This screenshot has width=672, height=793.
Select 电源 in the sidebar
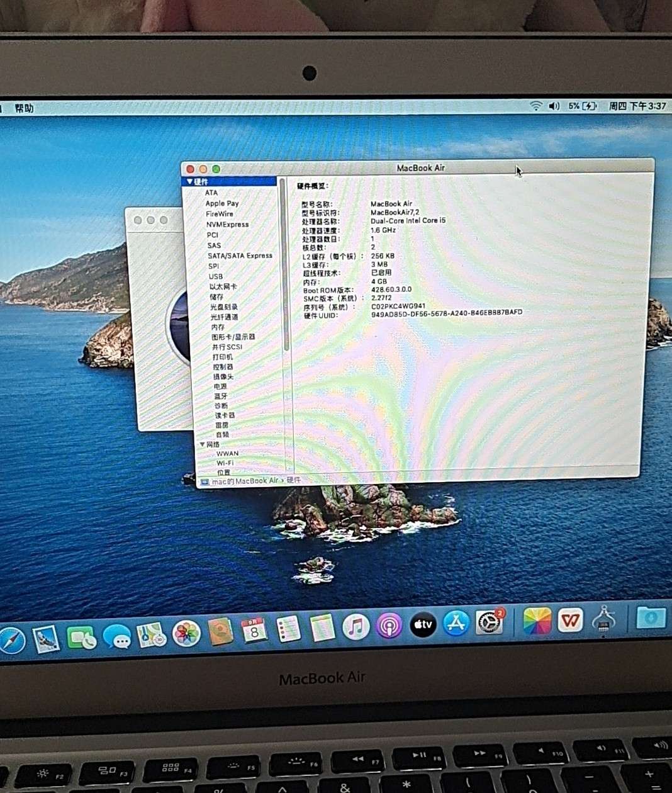pos(220,386)
